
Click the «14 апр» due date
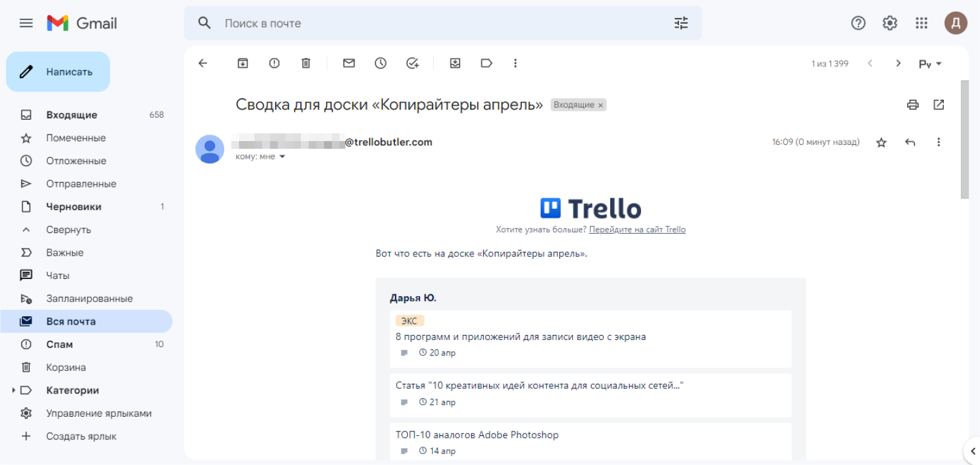(x=437, y=451)
